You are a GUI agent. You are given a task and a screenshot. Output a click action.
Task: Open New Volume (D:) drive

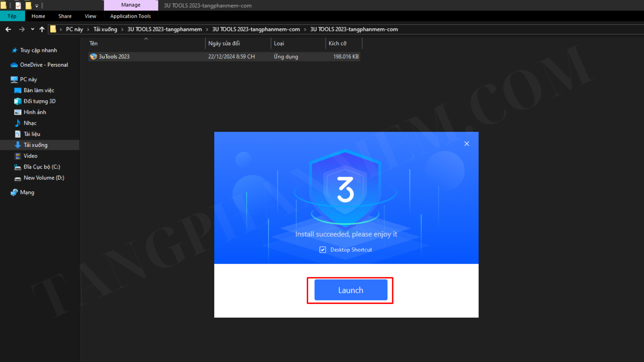(44, 178)
